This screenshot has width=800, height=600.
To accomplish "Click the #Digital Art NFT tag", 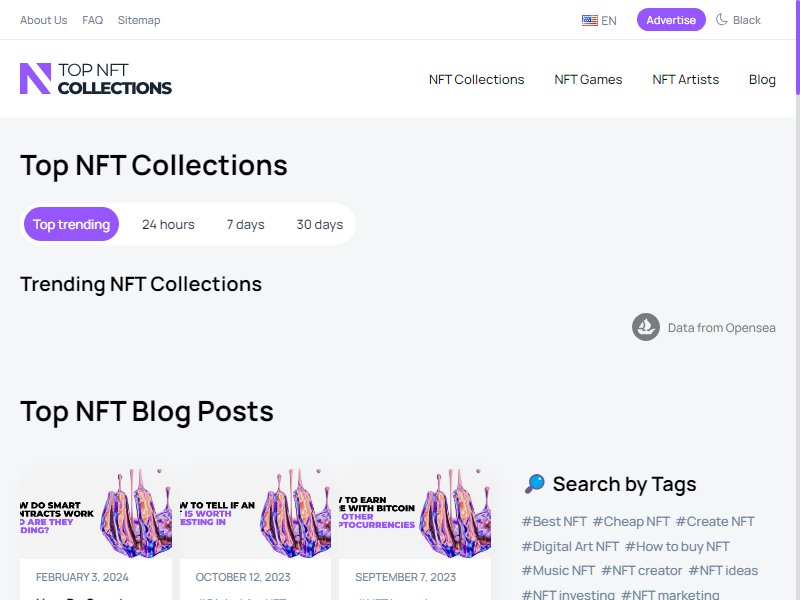I will click(570, 546).
